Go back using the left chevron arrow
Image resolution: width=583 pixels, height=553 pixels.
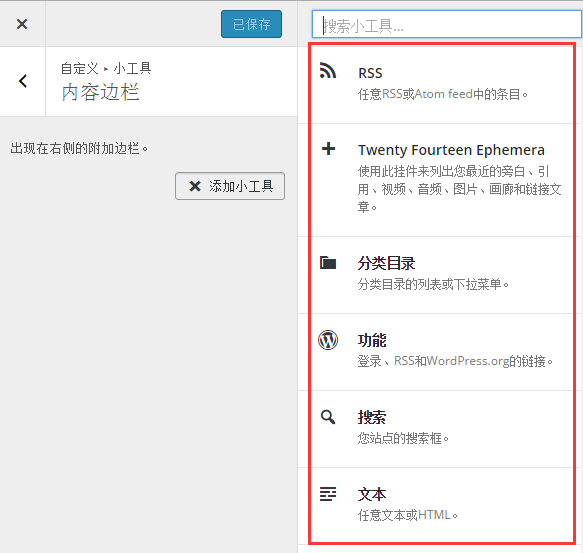click(23, 81)
